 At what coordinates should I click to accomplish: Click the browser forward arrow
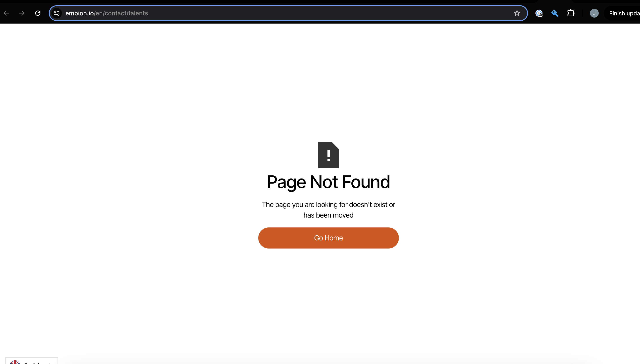coord(22,13)
